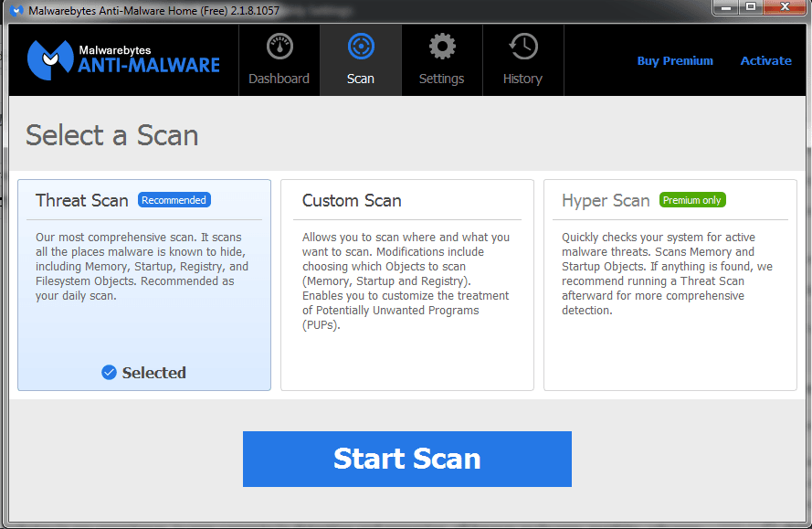Click the Dashboard gauge icon
Viewport: 812px width, 529px height.
point(279,47)
